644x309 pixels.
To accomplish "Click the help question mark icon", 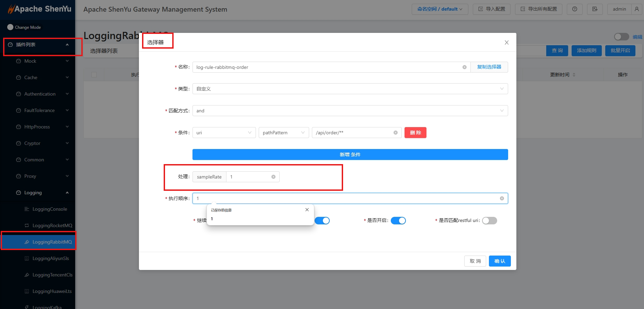I will click(x=574, y=9).
